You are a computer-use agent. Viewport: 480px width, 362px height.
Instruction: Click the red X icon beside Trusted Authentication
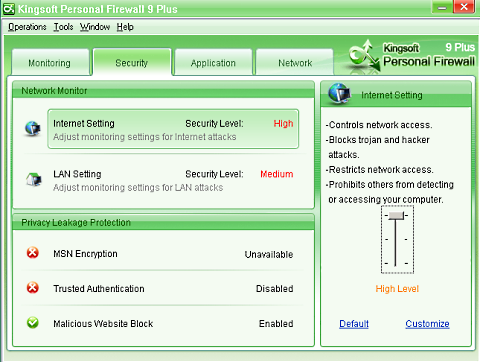tap(33, 287)
